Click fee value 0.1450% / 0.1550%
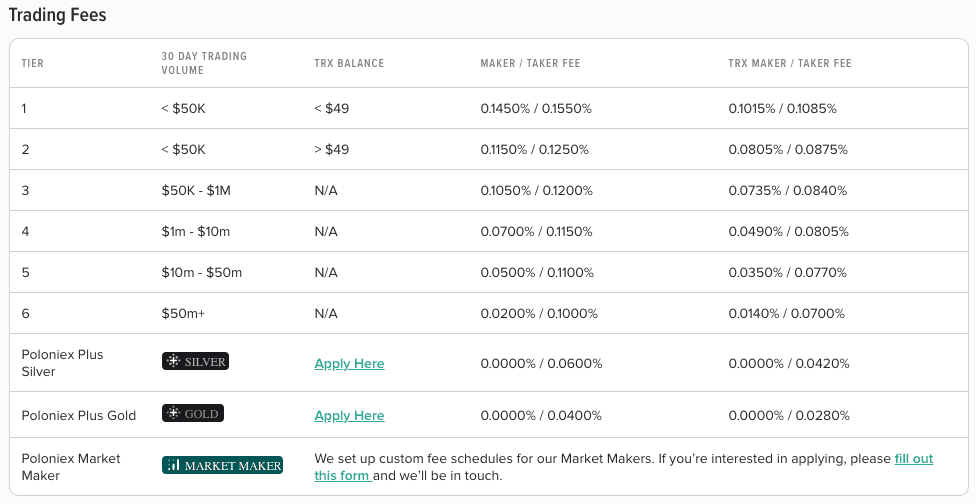 tap(536, 108)
